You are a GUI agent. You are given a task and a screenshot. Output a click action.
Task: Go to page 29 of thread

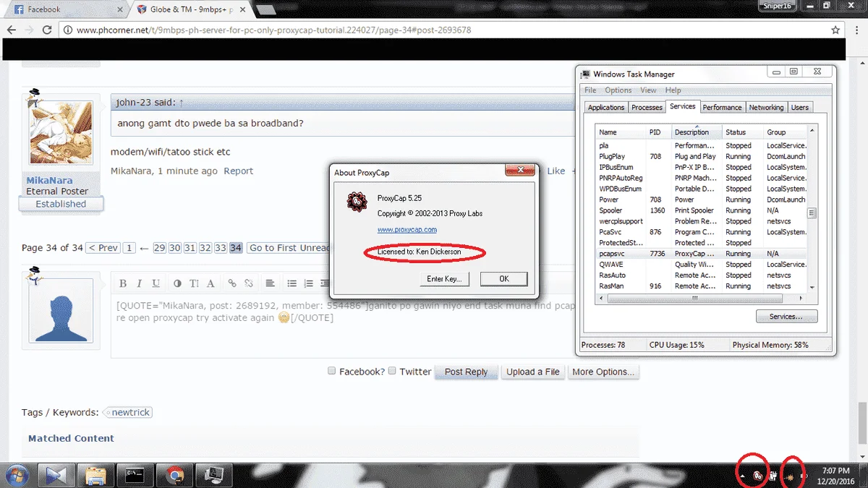160,248
